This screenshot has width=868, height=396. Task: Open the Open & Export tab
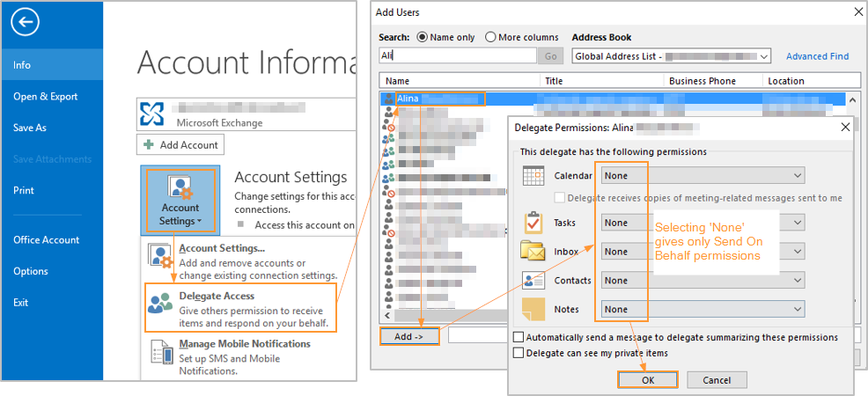pos(51,96)
